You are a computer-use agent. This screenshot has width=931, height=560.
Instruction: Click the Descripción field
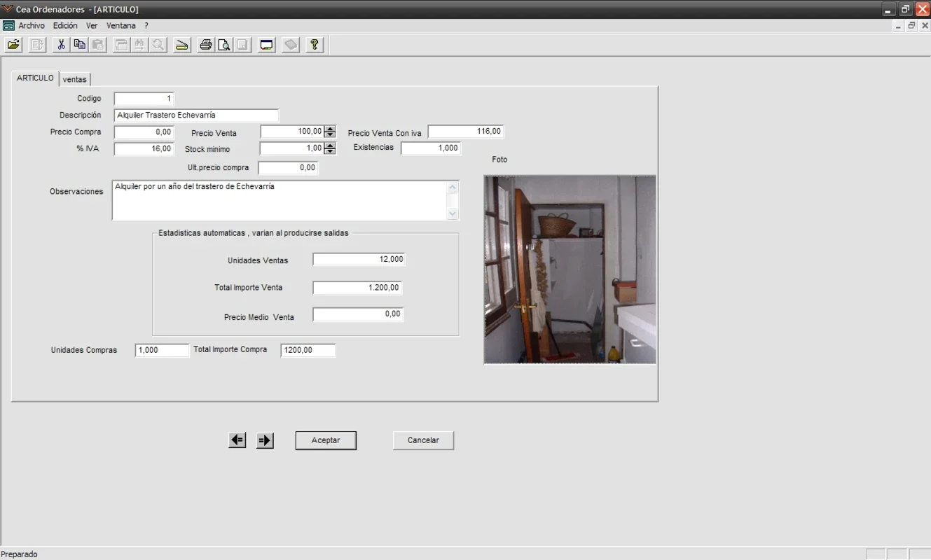coord(197,115)
